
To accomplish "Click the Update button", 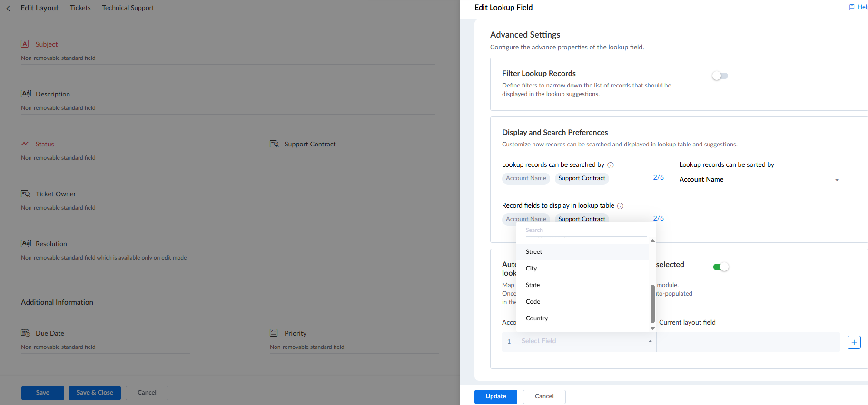I will tap(495, 396).
